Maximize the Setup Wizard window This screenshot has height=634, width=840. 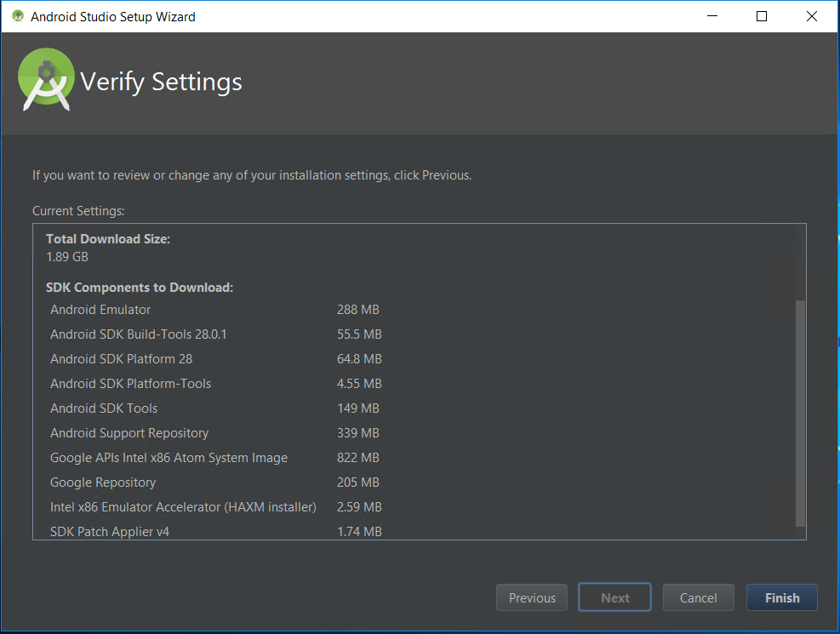[762, 16]
